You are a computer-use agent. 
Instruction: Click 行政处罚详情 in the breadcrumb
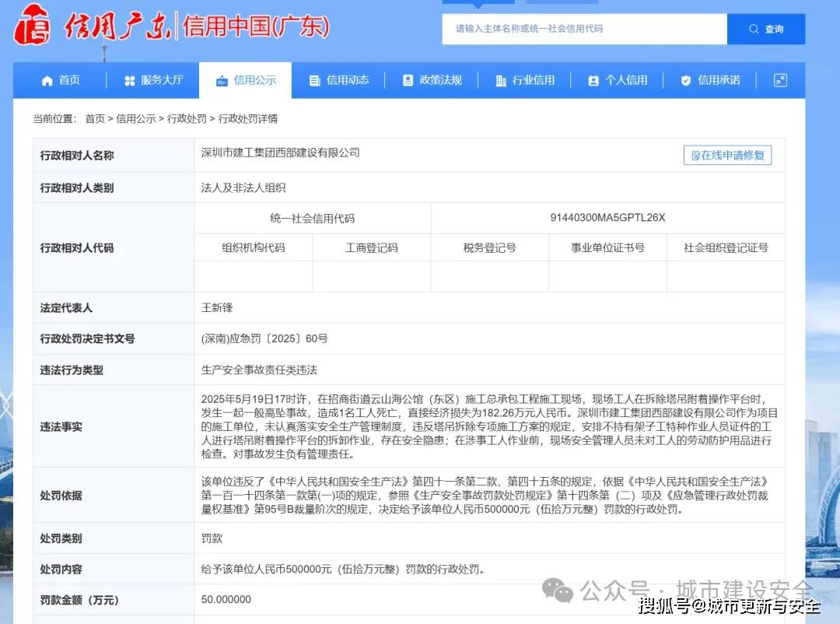pos(248,118)
